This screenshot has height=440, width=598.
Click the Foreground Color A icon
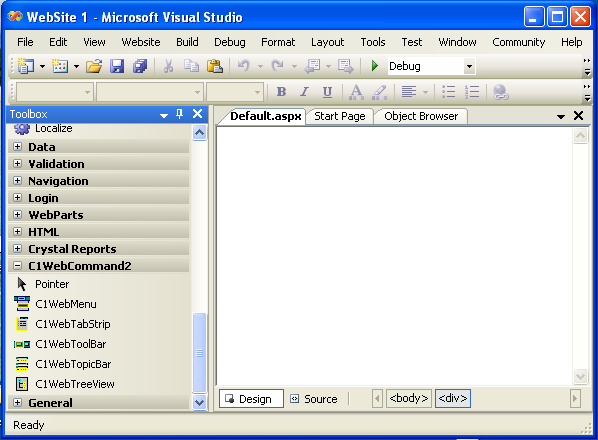pyautogui.click(x=356, y=92)
